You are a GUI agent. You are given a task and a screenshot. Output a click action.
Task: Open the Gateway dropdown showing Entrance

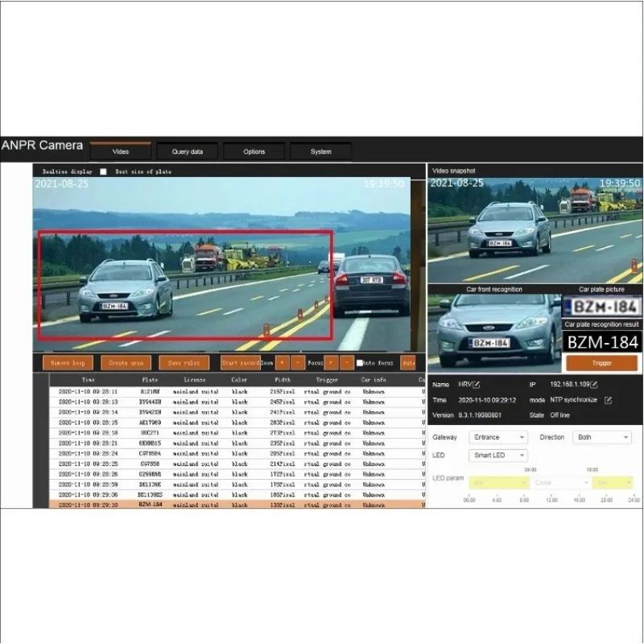point(498,437)
